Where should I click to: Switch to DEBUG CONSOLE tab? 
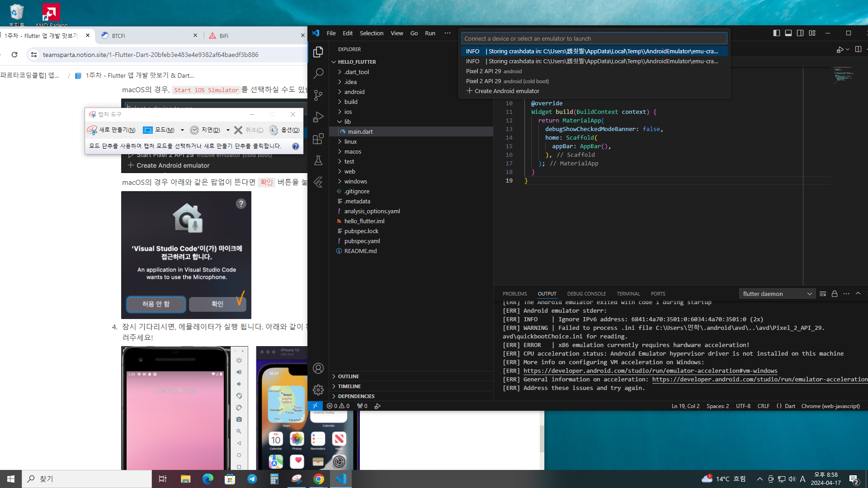pos(586,294)
